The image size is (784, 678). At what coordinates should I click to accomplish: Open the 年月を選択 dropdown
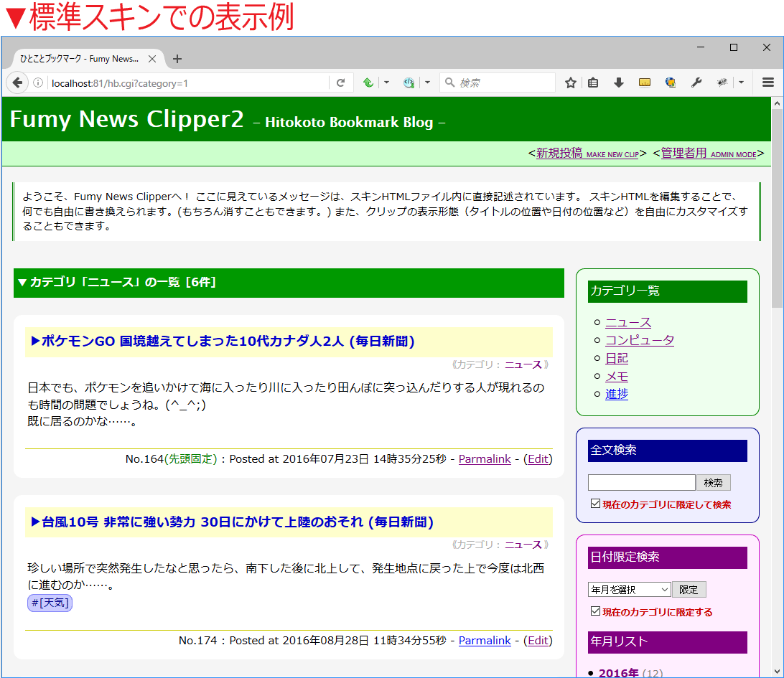(x=630, y=590)
